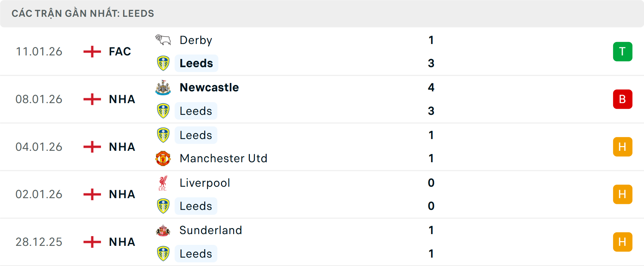Open the Newcastle team link
This screenshot has height=266, width=644.
209,87
